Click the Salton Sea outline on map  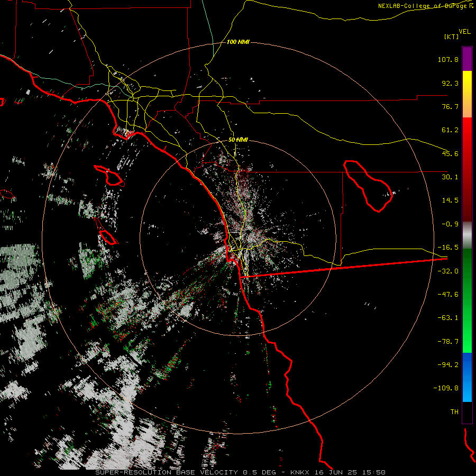point(368,186)
